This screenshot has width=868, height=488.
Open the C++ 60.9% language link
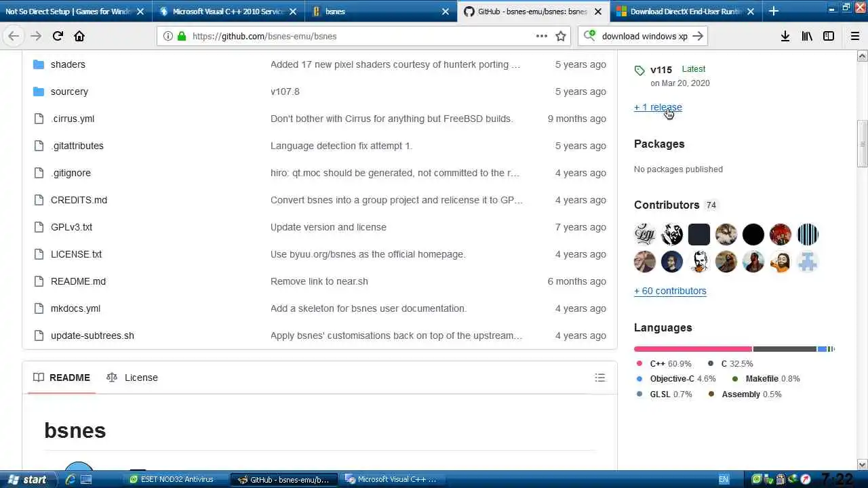point(665,364)
